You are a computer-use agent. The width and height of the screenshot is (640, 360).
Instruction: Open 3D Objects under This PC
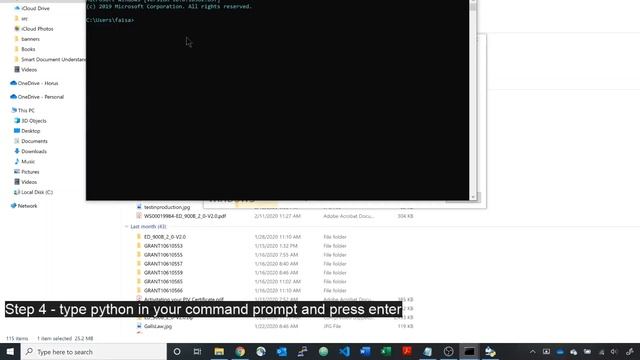[x=33, y=120]
